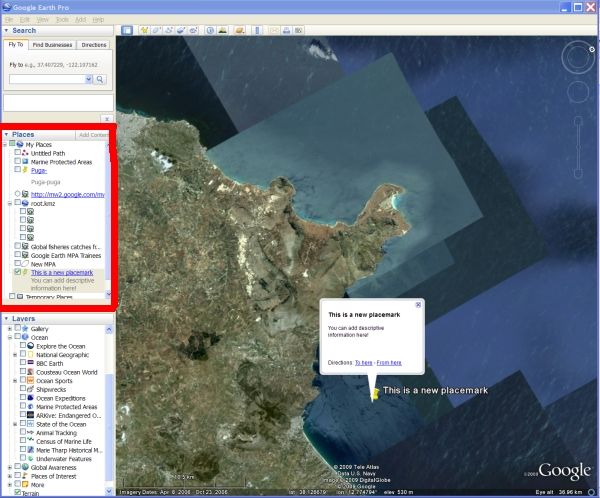Screen dimensions: 600x498
Task: Enable the Cousteau Ocean World checkbox
Action: (x=23, y=372)
